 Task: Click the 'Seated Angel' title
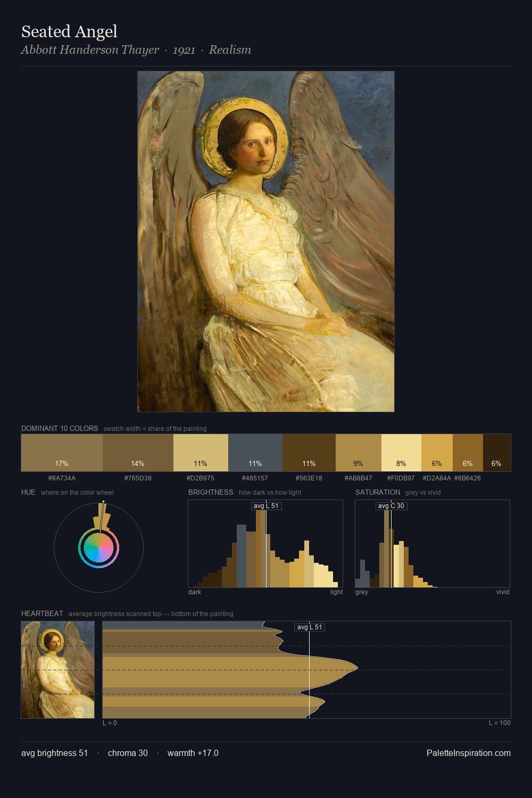point(69,31)
